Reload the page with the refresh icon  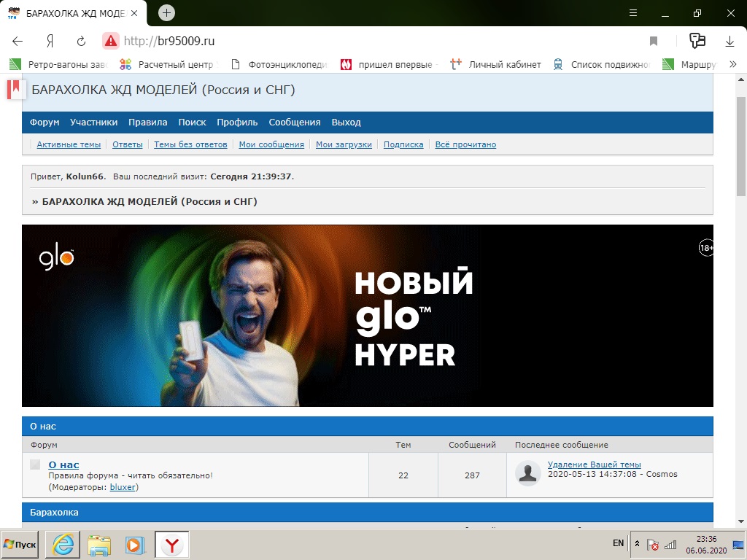[82, 42]
